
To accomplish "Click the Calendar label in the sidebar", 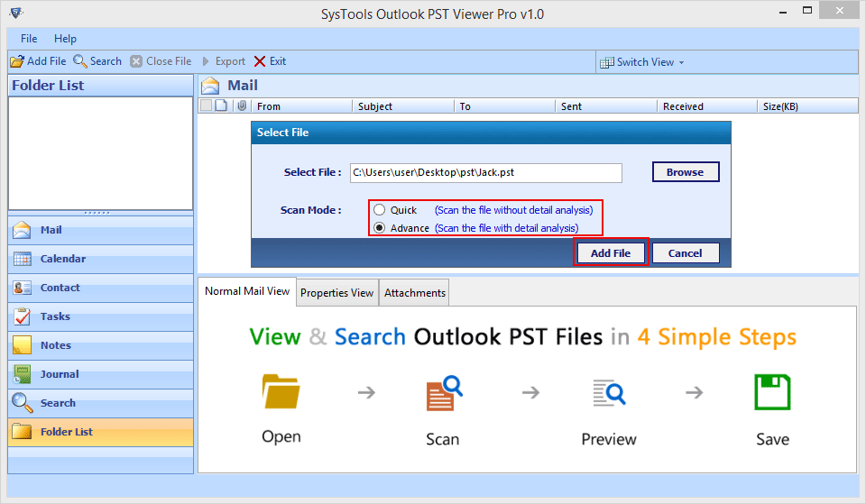I will coord(63,259).
